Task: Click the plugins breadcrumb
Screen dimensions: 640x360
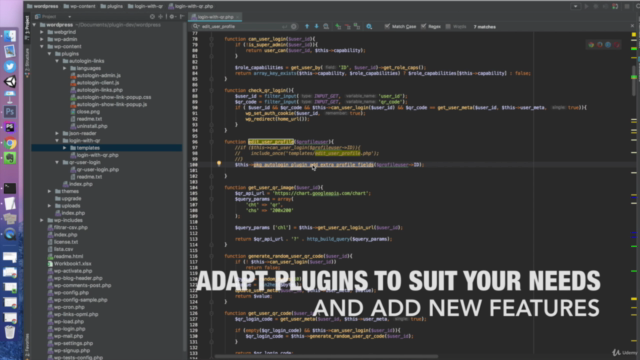Action: click(111, 6)
